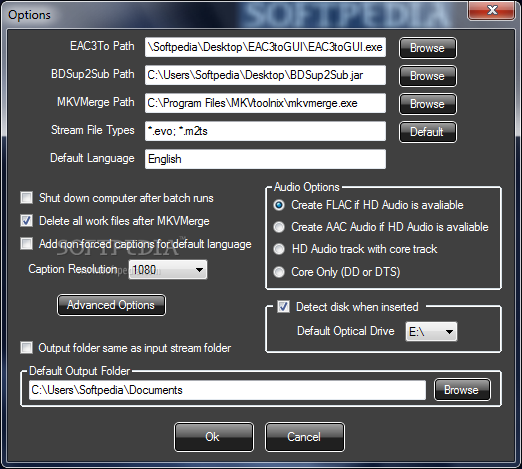Image resolution: width=522 pixels, height=469 pixels.
Task: Select Create FLAC if HD Audio available
Action: 279,205
